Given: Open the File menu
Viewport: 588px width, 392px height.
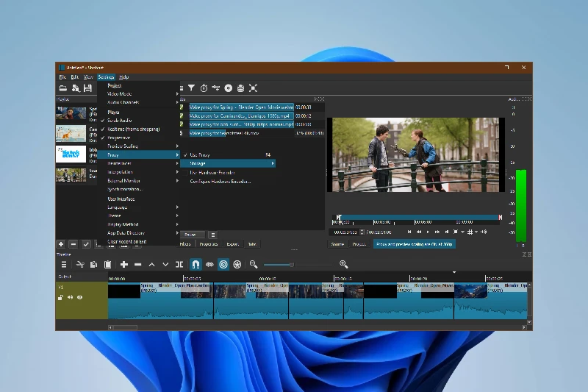Looking at the screenshot, I should [62, 77].
